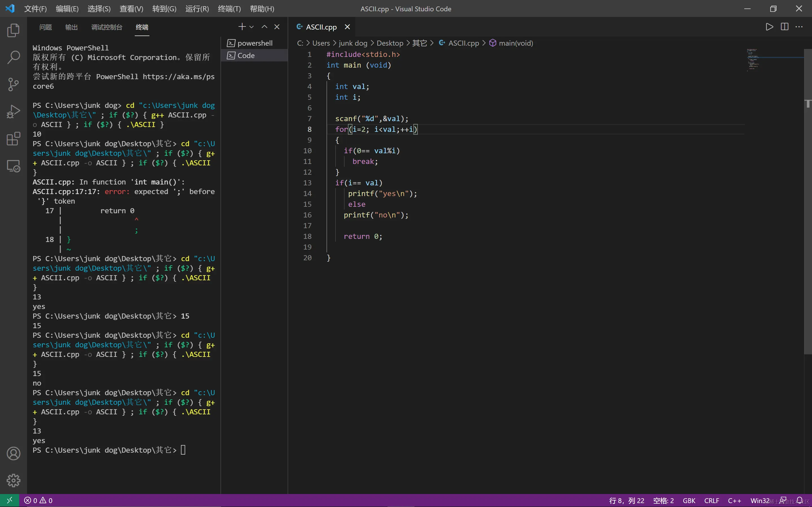Select GBK encoding in status bar
The height and width of the screenshot is (507, 812).
tap(689, 500)
